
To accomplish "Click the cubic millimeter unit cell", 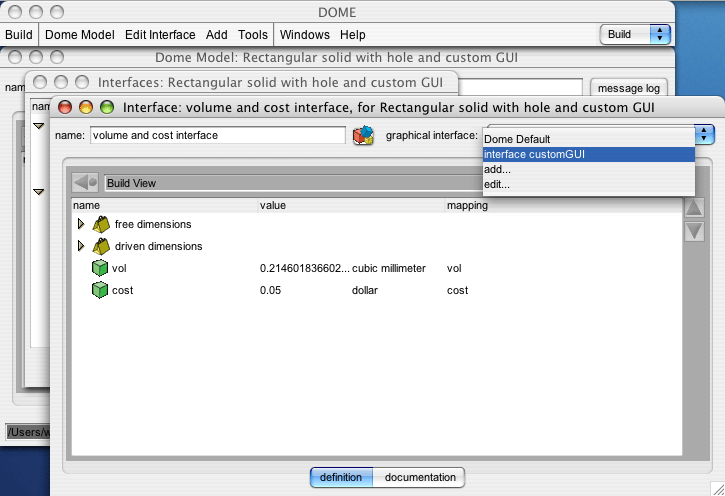I will (388, 269).
